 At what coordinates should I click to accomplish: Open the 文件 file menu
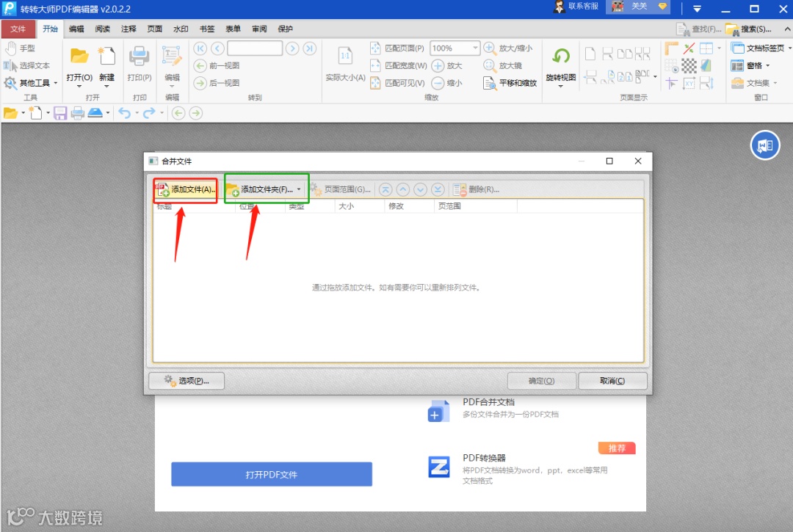(18, 29)
